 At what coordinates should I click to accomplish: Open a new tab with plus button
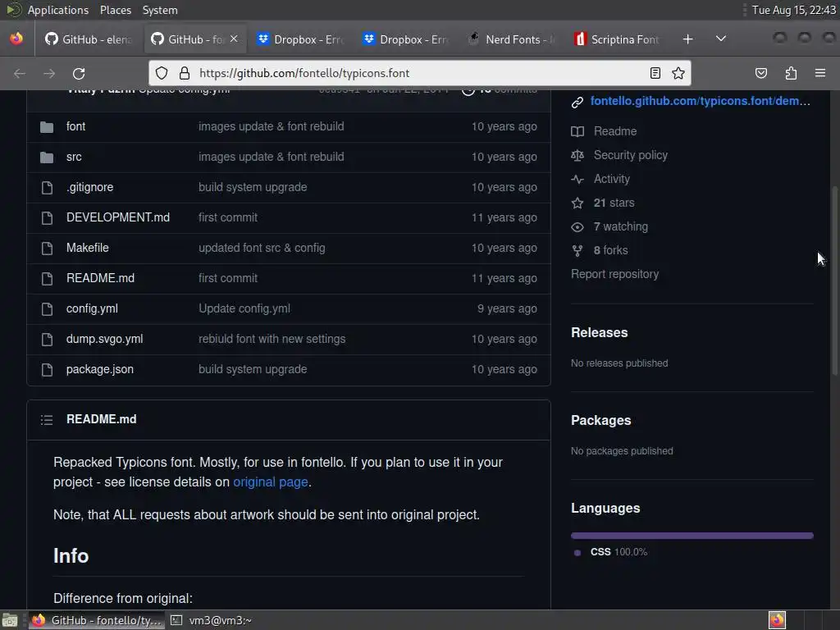tap(688, 39)
